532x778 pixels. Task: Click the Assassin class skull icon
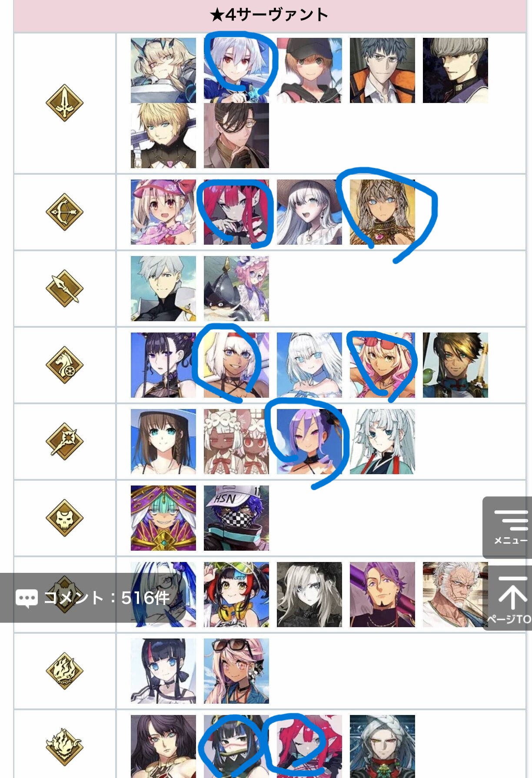(x=64, y=518)
